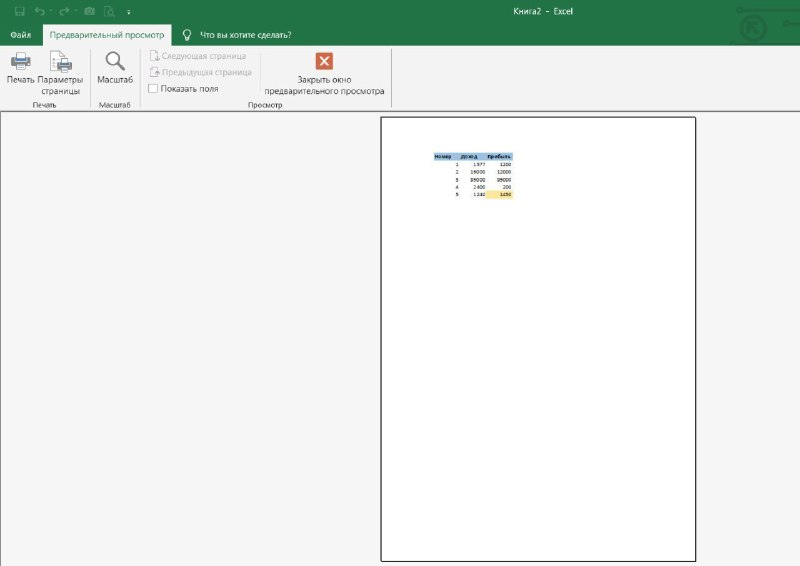
Task: Click the Доход header in previewed table
Action: [469, 157]
